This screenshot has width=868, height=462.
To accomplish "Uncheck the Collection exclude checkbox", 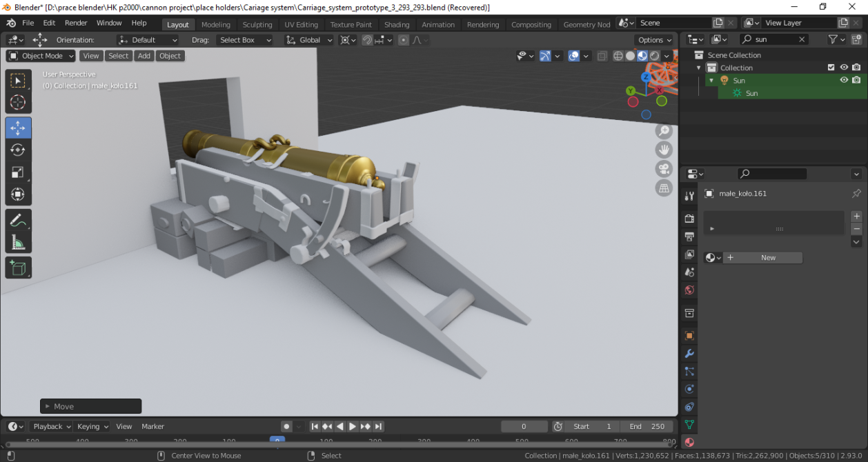I will (x=831, y=68).
